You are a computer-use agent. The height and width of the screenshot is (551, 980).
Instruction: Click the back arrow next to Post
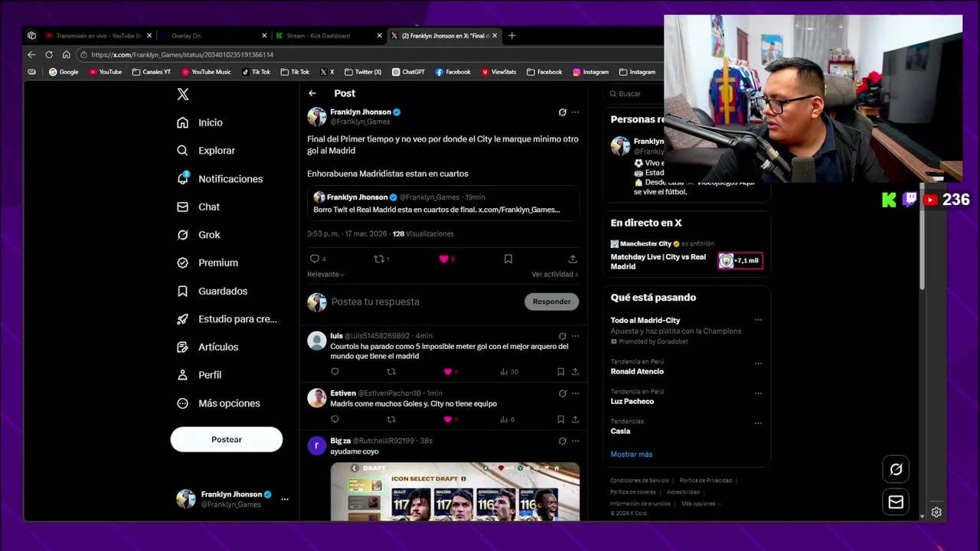[312, 93]
